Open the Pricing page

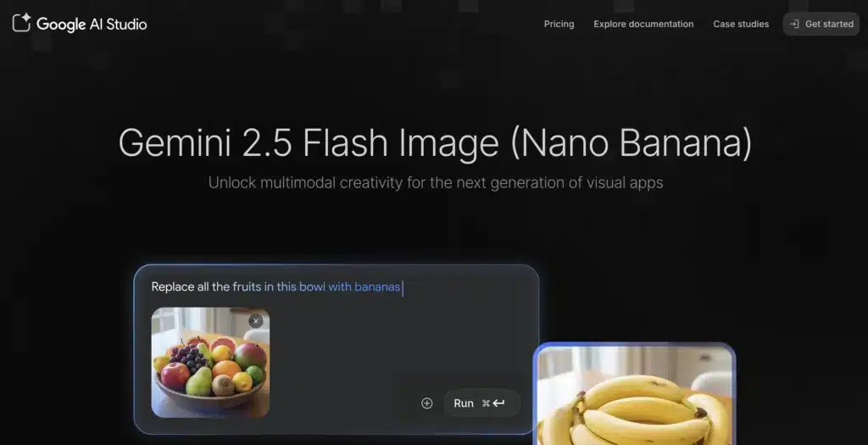point(559,25)
